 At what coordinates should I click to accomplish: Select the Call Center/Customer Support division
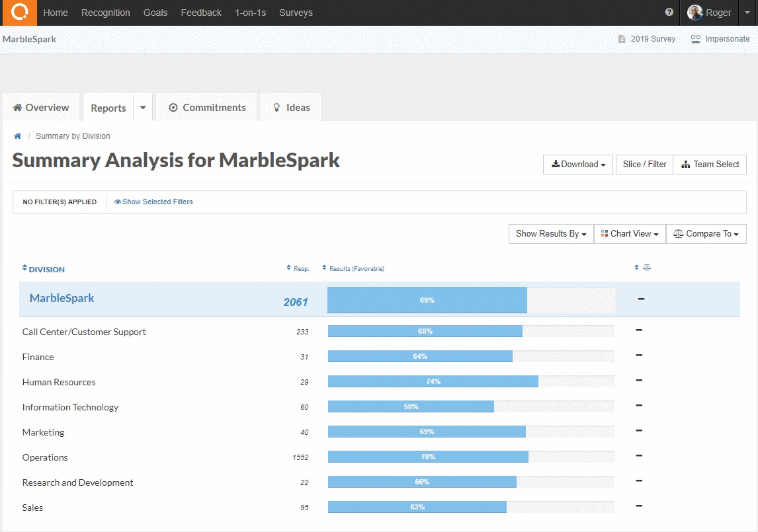click(x=84, y=332)
